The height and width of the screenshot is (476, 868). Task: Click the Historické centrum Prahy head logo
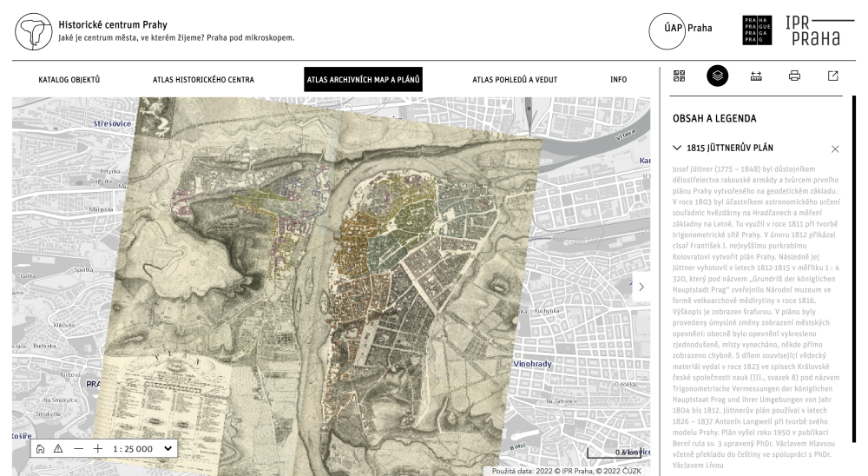point(34,31)
